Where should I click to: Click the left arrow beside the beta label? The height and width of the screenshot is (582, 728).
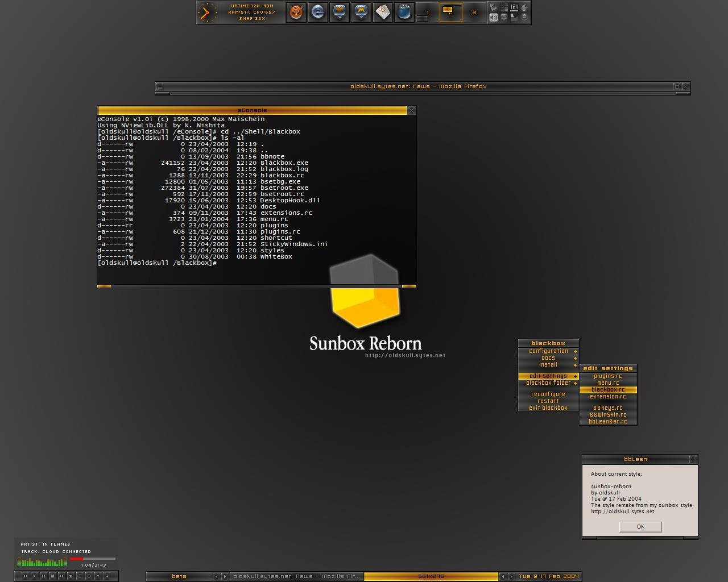pos(216,576)
